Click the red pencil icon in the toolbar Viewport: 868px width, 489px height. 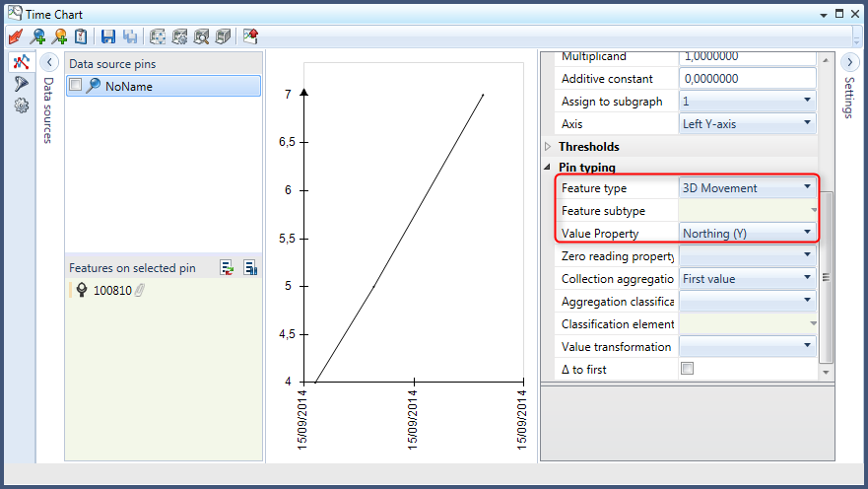16,36
